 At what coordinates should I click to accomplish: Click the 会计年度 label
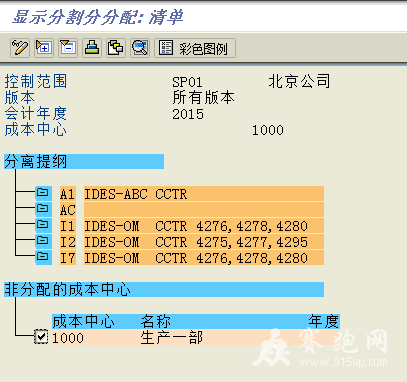[36, 113]
